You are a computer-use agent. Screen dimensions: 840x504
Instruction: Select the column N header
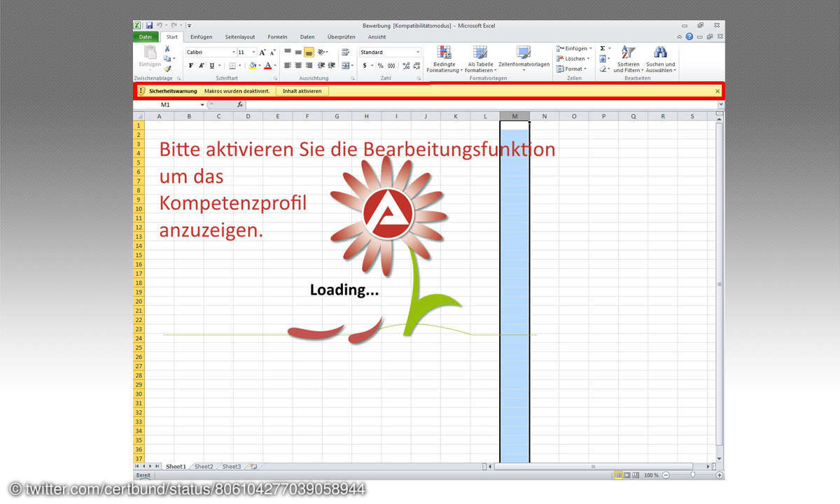coord(545,116)
